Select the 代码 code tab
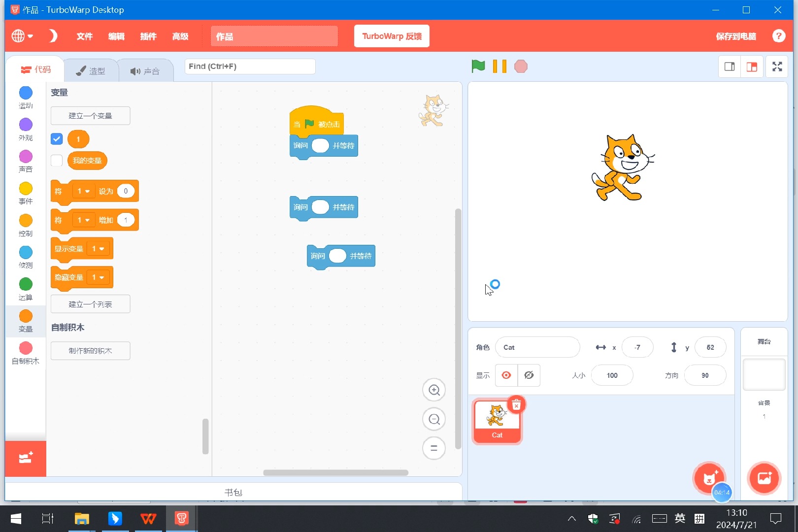This screenshot has width=798, height=532. pyautogui.click(x=35, y=69)
